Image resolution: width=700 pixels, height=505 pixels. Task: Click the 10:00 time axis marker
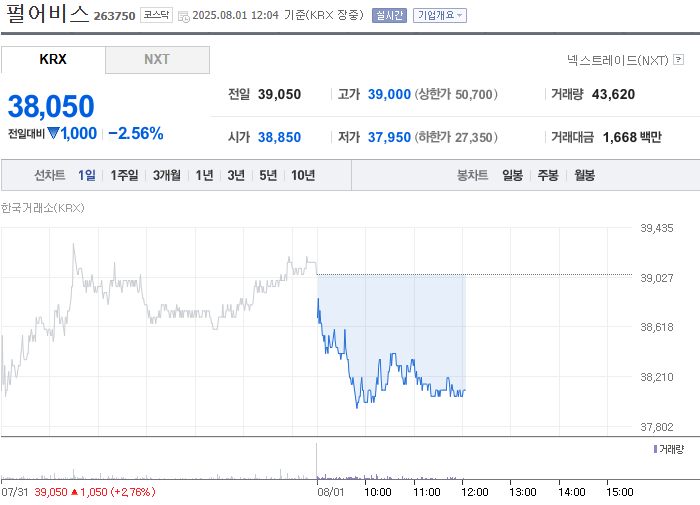[x=378, y=492]
